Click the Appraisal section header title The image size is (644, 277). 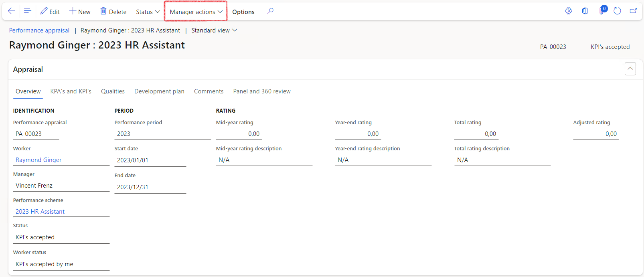[x=28, y=69]
